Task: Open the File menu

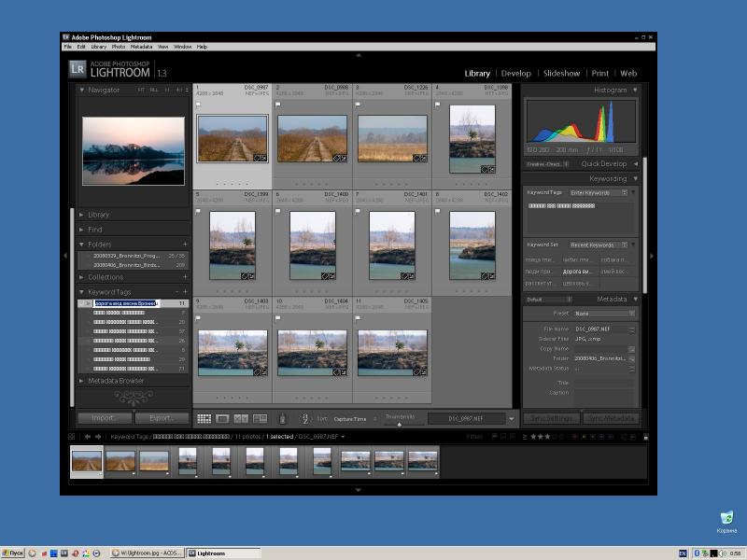Action: coord(67,47)
